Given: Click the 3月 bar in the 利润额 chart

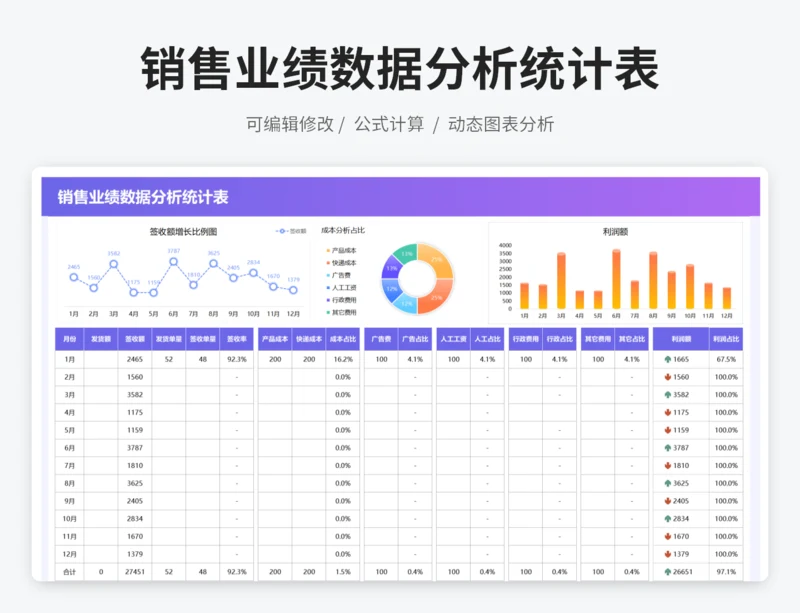Looking at the screenshot, I should 561,281.
